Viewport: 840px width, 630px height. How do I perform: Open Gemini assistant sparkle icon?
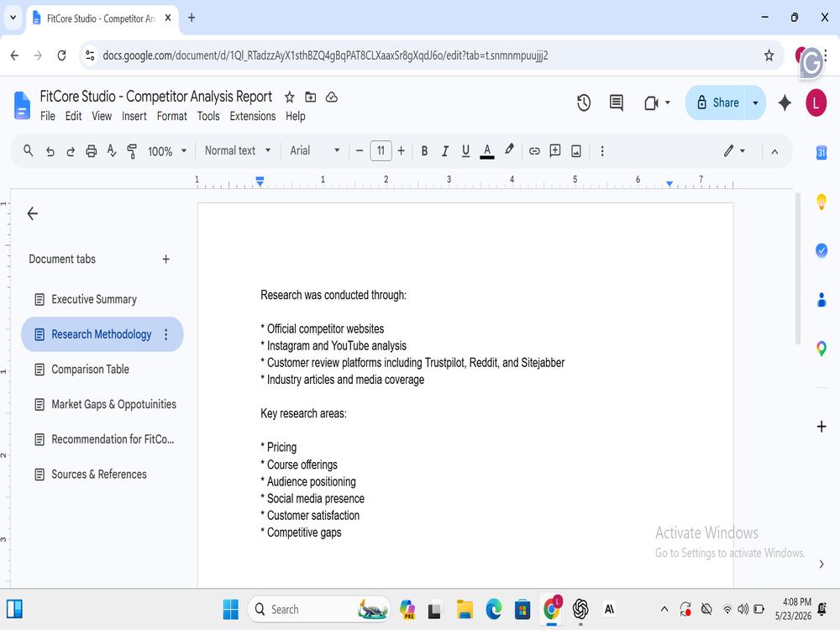[785, 102]
